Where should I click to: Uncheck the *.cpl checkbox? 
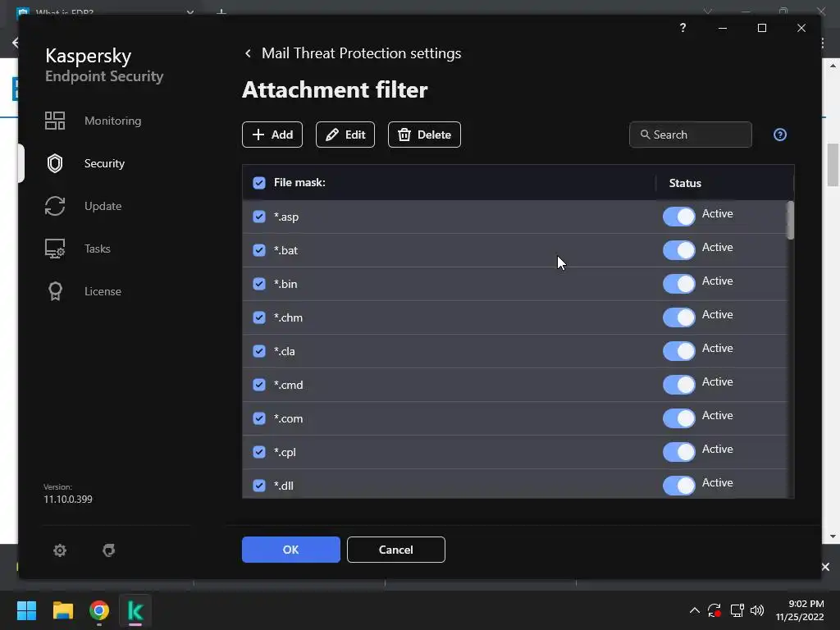pos(259,452)
